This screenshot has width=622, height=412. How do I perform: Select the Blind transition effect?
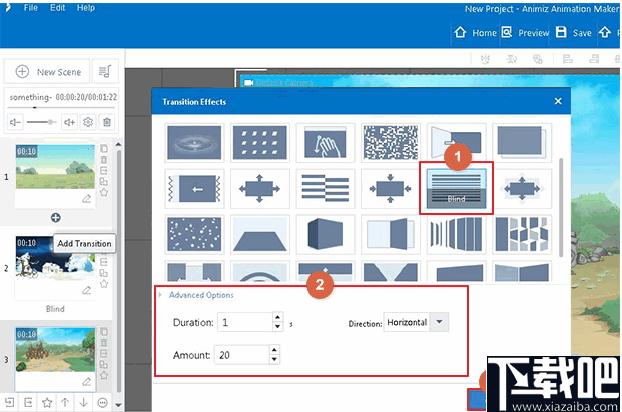coord(456,188)
